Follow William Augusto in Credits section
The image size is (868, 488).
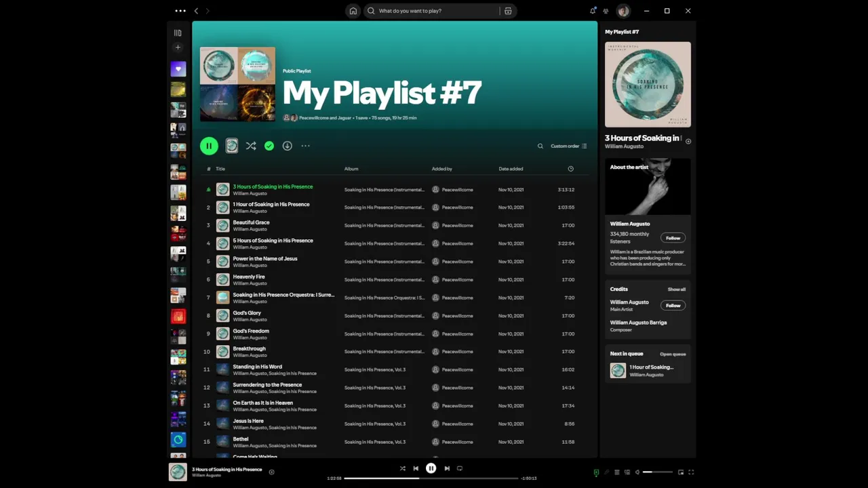[673, 306]
